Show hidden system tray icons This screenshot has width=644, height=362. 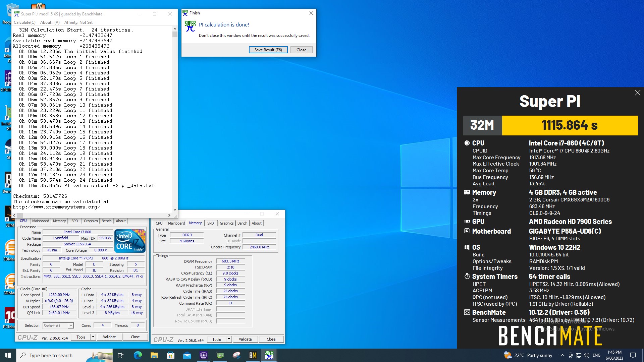(x=562, y=355)
